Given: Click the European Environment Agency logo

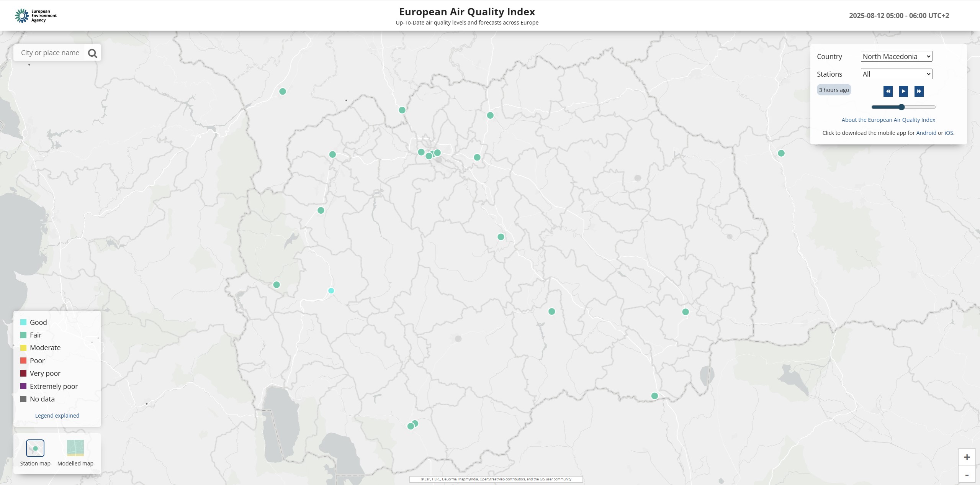Looking at the screenshot, I should [36, 16].
